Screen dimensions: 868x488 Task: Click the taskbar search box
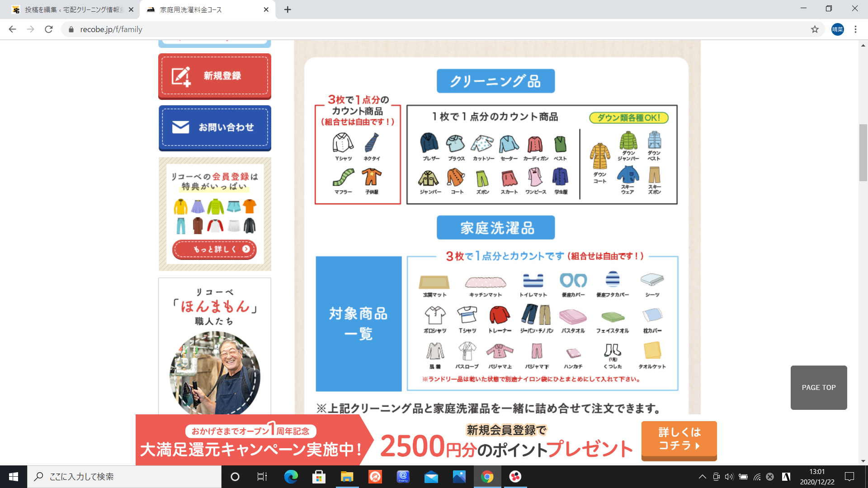124,477
